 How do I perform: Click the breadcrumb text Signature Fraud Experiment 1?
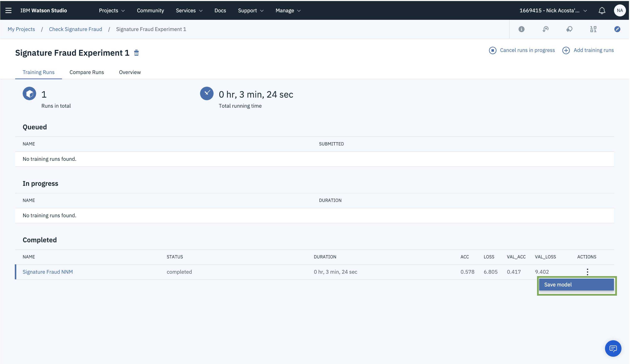151,29
